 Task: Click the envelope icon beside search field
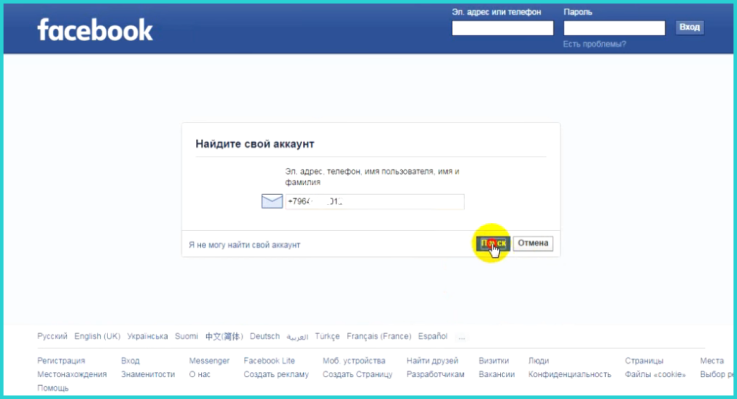click(272, 201)
